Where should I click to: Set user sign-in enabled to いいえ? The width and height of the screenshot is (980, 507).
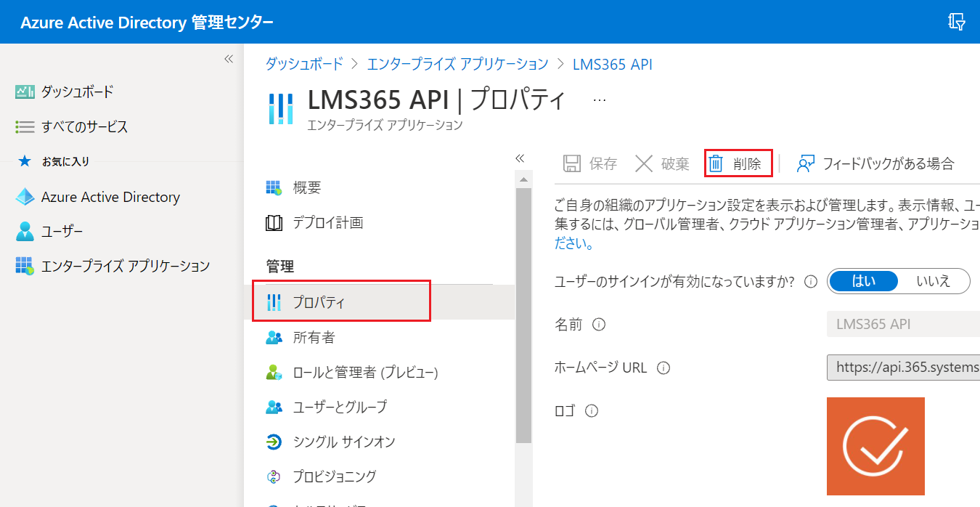click(934, 281)
